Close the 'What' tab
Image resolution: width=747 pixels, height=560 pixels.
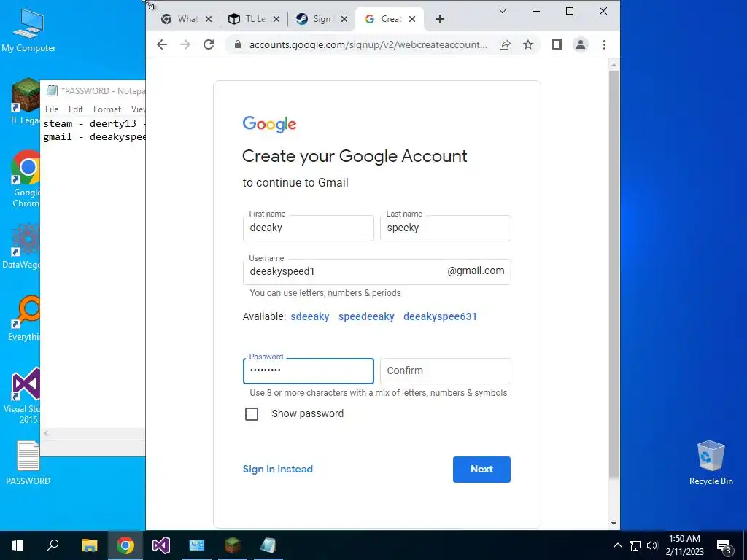[x=209, y=19]
